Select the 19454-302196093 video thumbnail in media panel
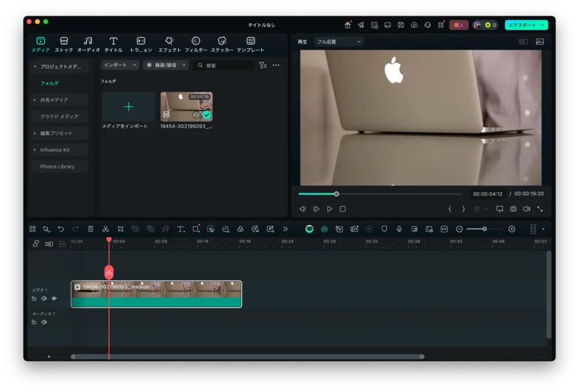The height and width of the screenshot is (392, 579). (x=187, y=106)
